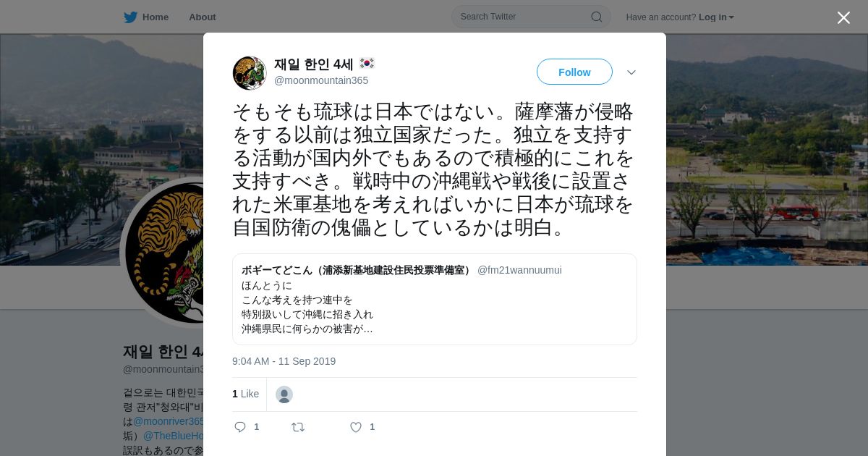The height and width of the screenshot is (456, 868).
Task: Open the Log in dropdown
Action: (x=716, y=17)
